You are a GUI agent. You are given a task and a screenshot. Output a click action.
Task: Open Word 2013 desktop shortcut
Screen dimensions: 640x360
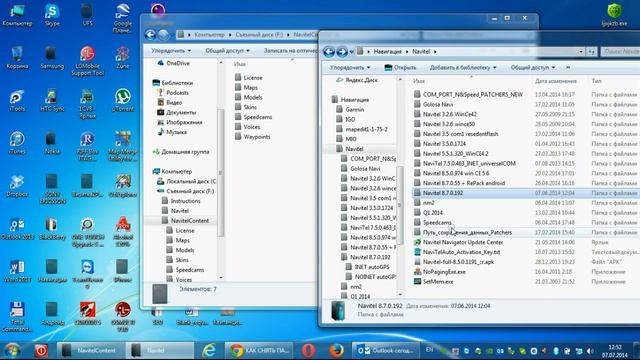pos(17,271)
